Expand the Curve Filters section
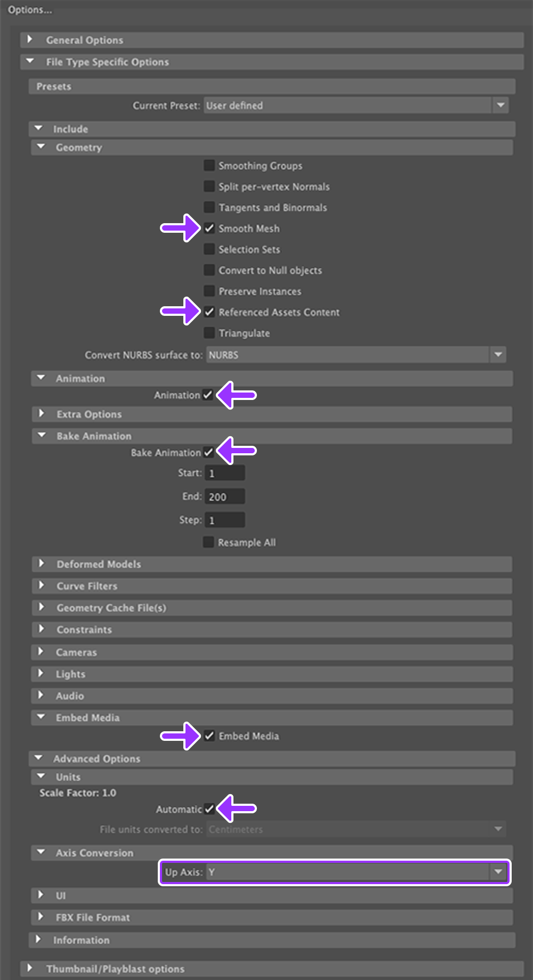The width and height of the screenshot is (533, 980). tap(272, 586)
